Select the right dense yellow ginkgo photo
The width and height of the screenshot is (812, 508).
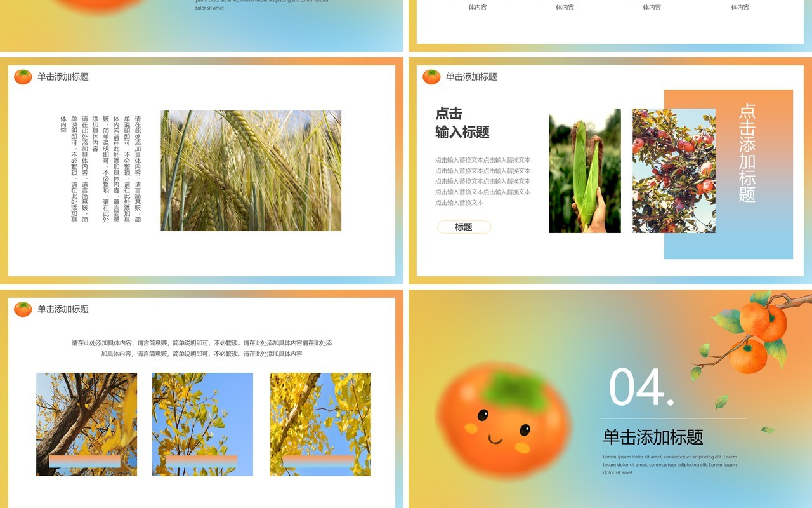click(320, 424)
